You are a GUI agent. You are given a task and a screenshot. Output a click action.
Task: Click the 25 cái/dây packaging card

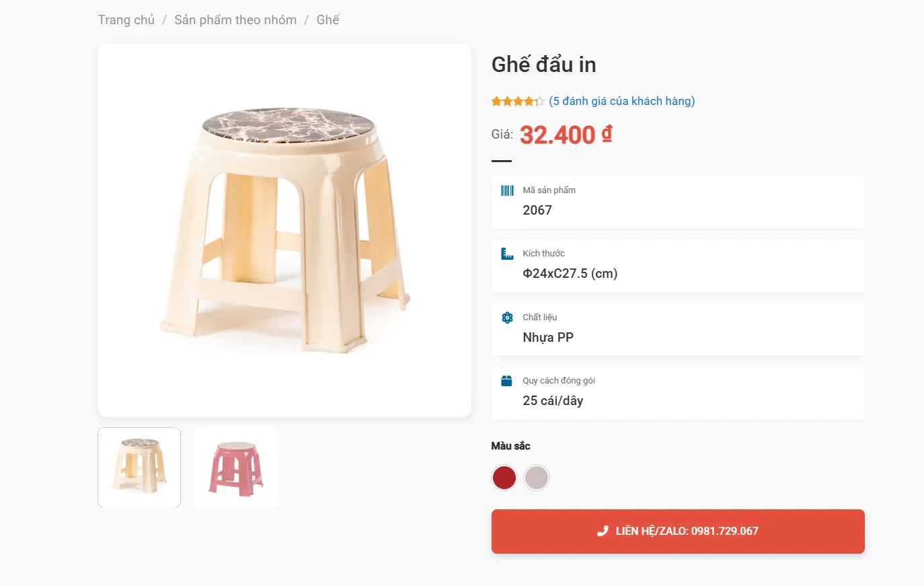click(x=678, y=393)
